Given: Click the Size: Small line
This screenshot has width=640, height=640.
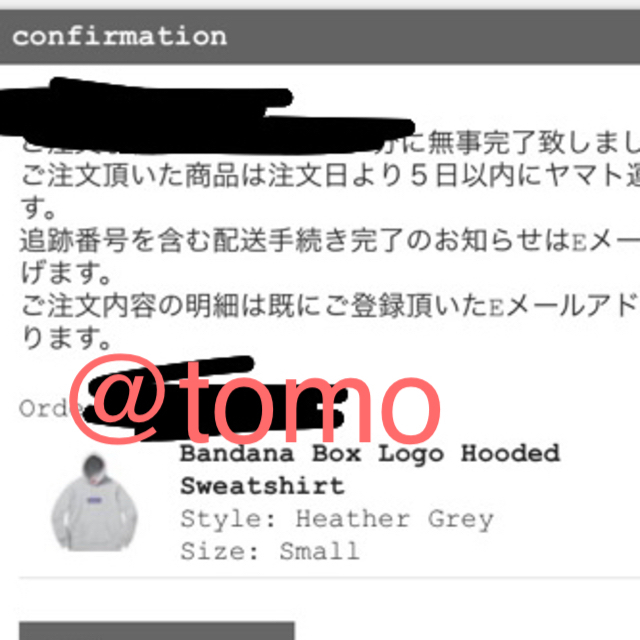Looking at the screenshot, I should (x=270, y=551).
